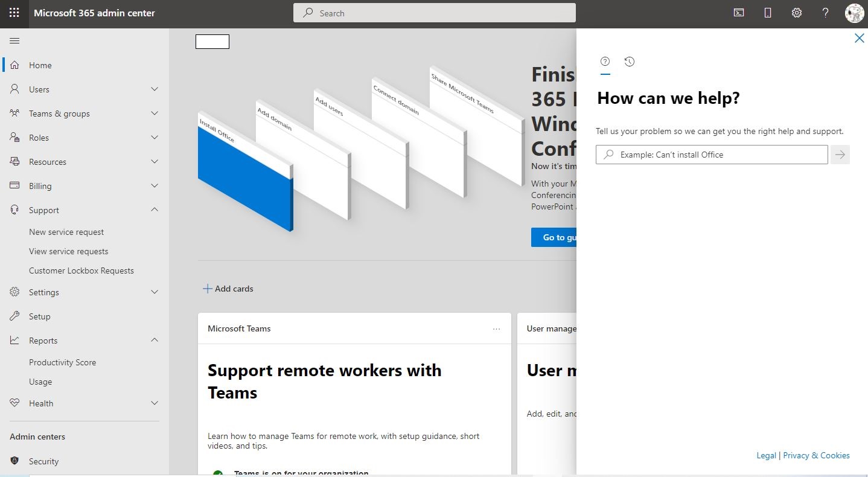
Task: Click the Settings gear in sidebar
Action: 15,292
